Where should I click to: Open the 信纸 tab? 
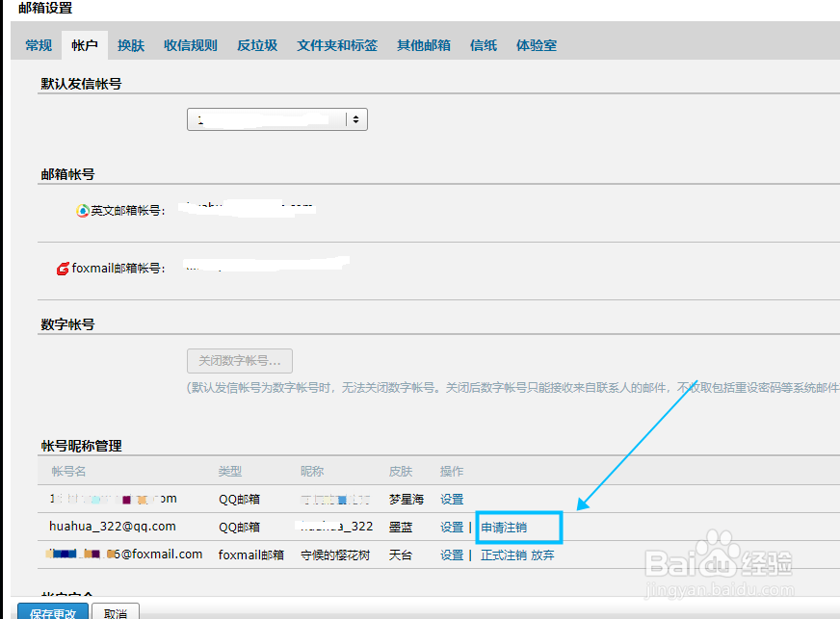click(x=484, y=44)
